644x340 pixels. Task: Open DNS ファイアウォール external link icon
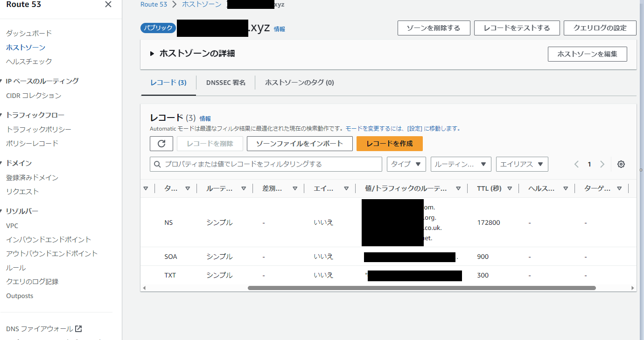[x=78, y=329]
